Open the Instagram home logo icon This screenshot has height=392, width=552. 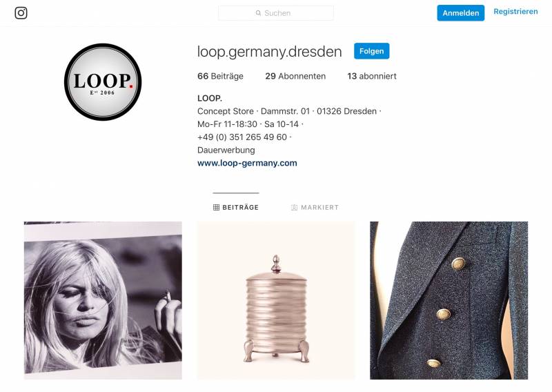click(x=21, y=13)
